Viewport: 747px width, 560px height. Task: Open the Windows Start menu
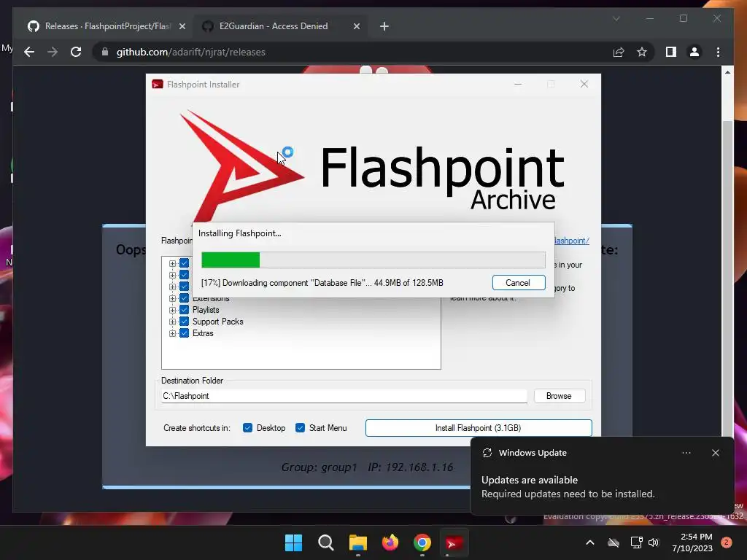[x=293, y=542]
